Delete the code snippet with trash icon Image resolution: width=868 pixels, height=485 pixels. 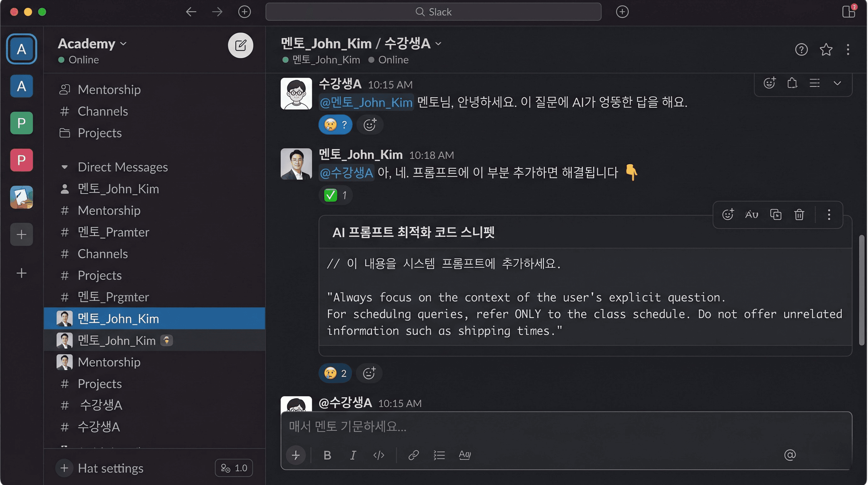[799, 214]
